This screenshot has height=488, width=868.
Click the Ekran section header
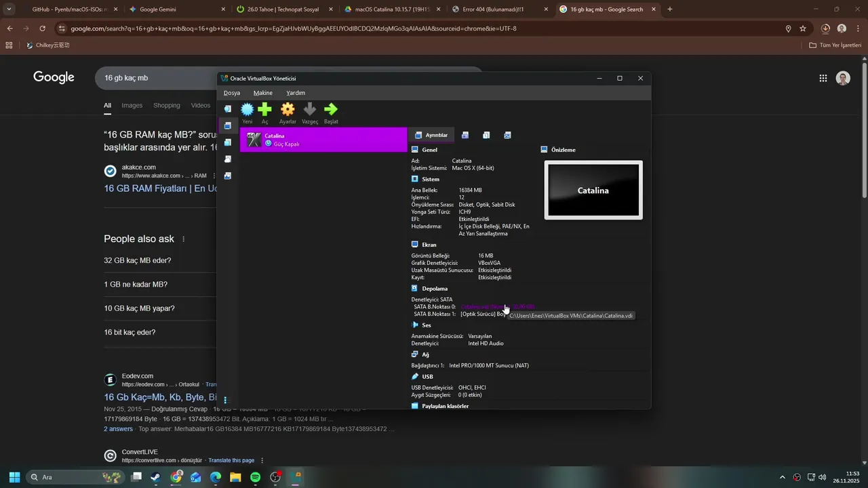[x=429, y=245]
